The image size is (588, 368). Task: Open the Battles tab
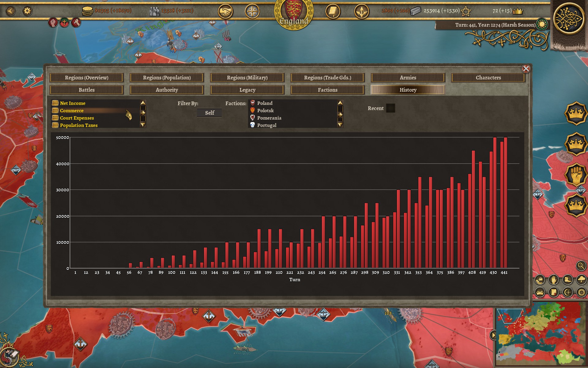(87, 90)
